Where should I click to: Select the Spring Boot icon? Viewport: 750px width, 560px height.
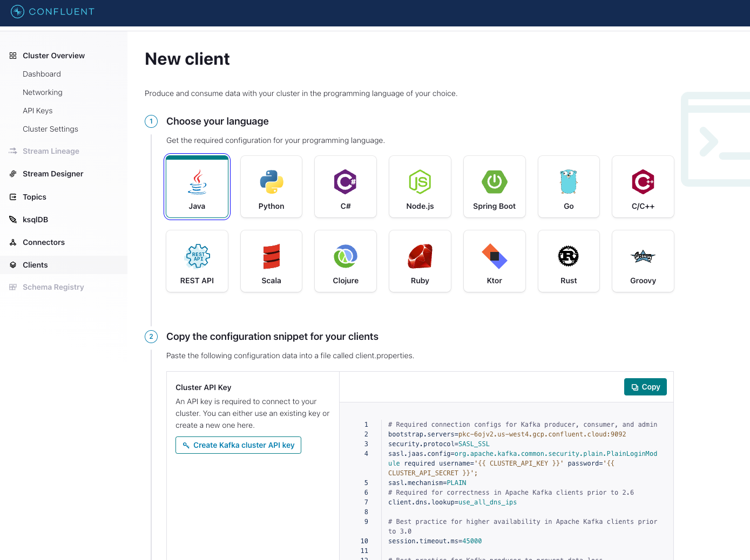pyautogui.click(x=494, y=182)
